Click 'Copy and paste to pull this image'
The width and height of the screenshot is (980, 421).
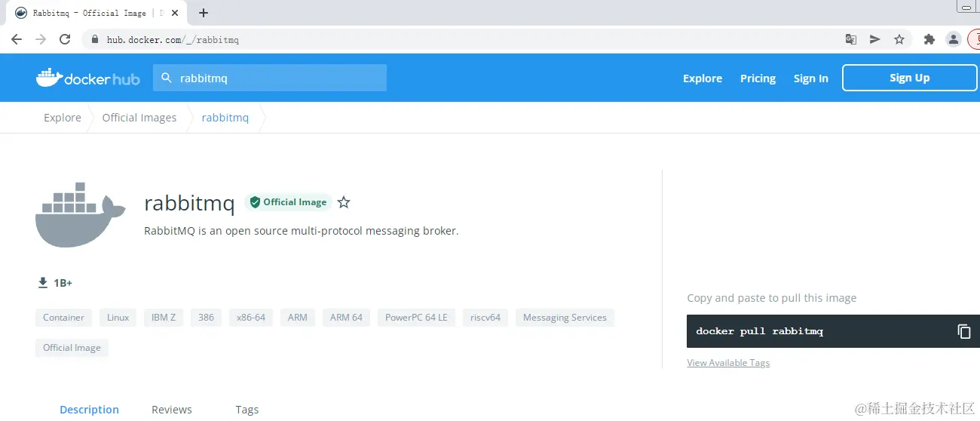[772, 298]
